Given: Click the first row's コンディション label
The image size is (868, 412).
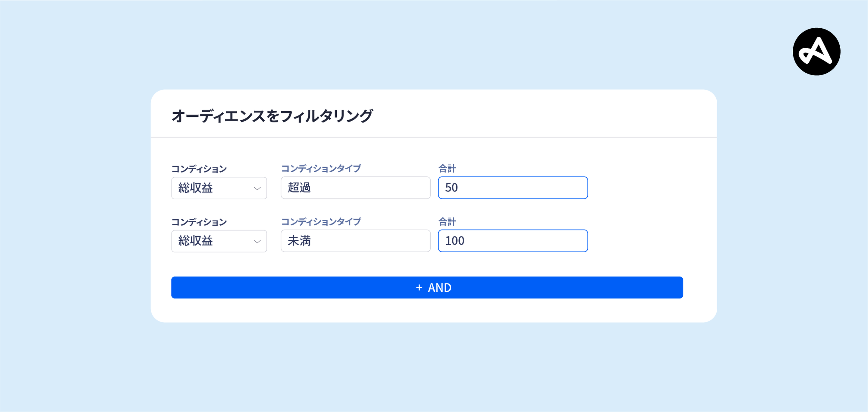Looking at the screenshot, I should 199,169.
